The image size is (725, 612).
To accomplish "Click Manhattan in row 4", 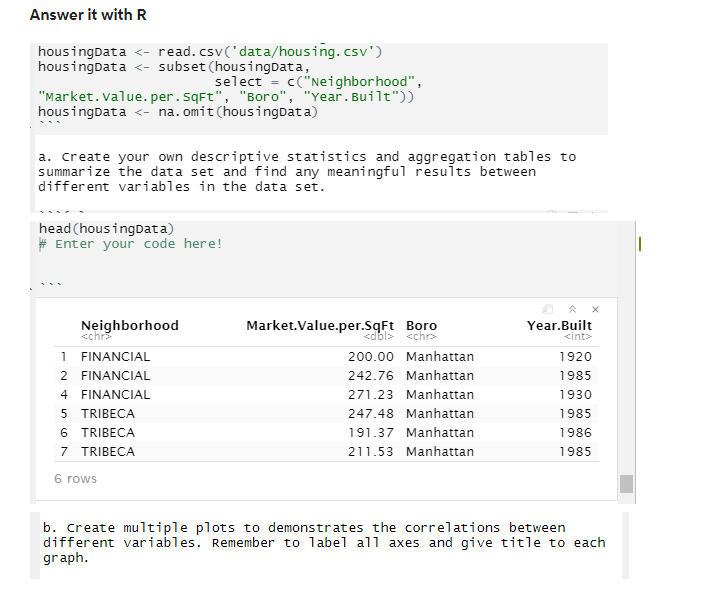I will click(x=440, y=394).
